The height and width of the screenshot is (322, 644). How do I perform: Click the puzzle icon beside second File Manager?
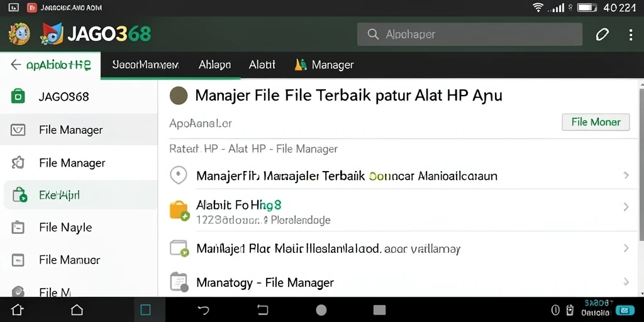click(18, 163)
